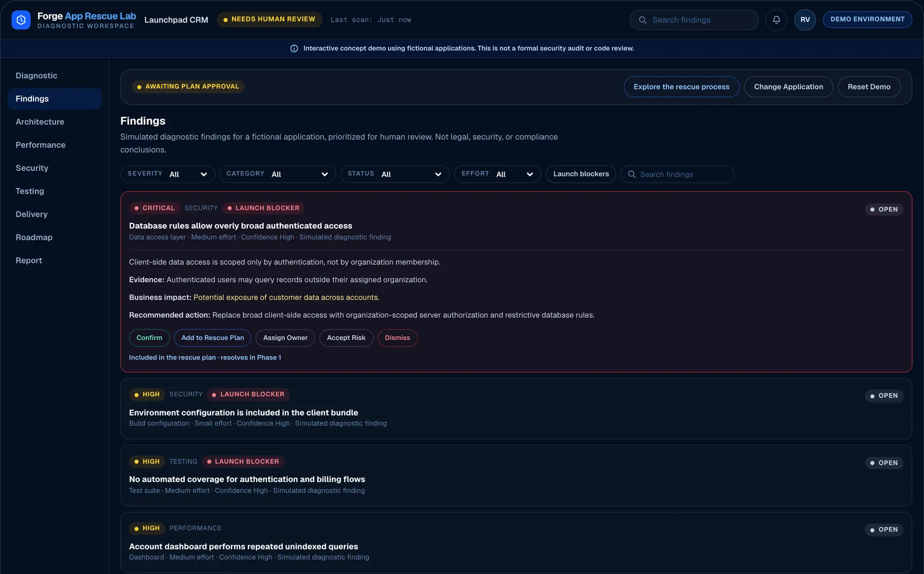Open the Severity filter dropdown
The height and width of the screenshot is (574, 924).
click(167, 174)
